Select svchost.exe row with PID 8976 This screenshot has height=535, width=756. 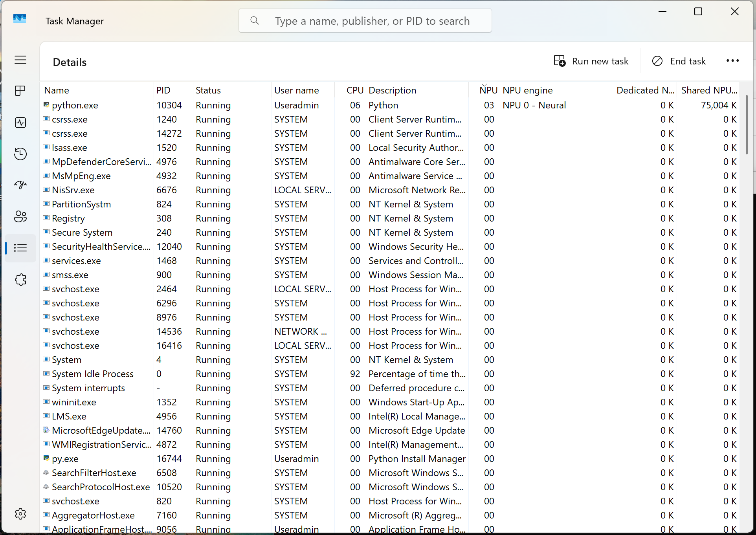[x=390, y=317]
